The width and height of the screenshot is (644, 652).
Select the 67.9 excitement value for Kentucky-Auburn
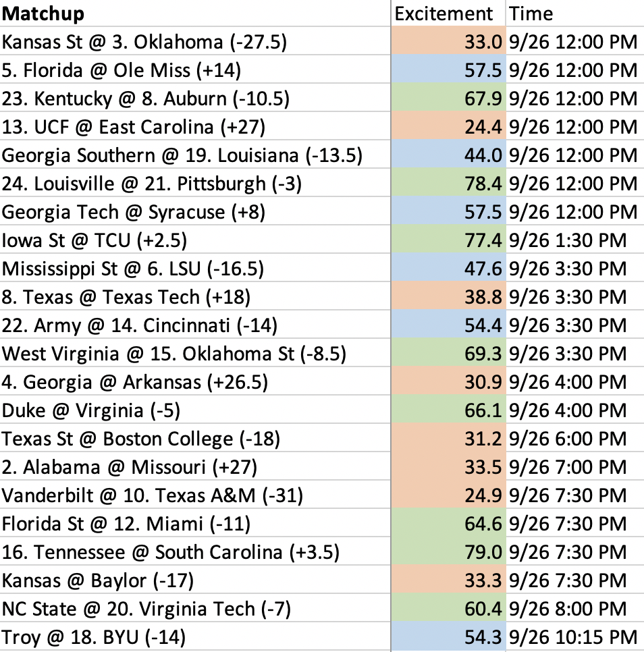[x=448, y=98]
